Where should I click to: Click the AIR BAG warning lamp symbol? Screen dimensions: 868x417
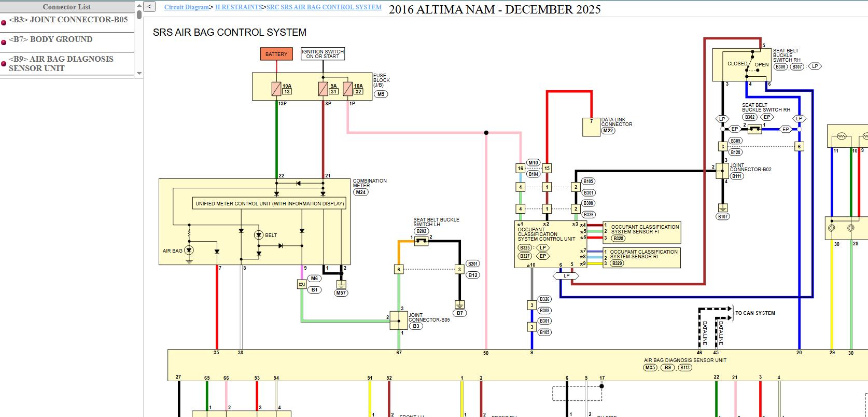pos(189,251)
